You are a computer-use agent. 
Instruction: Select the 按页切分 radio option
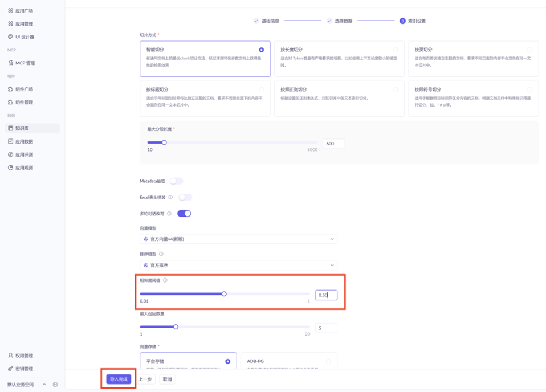click(529, 50)
